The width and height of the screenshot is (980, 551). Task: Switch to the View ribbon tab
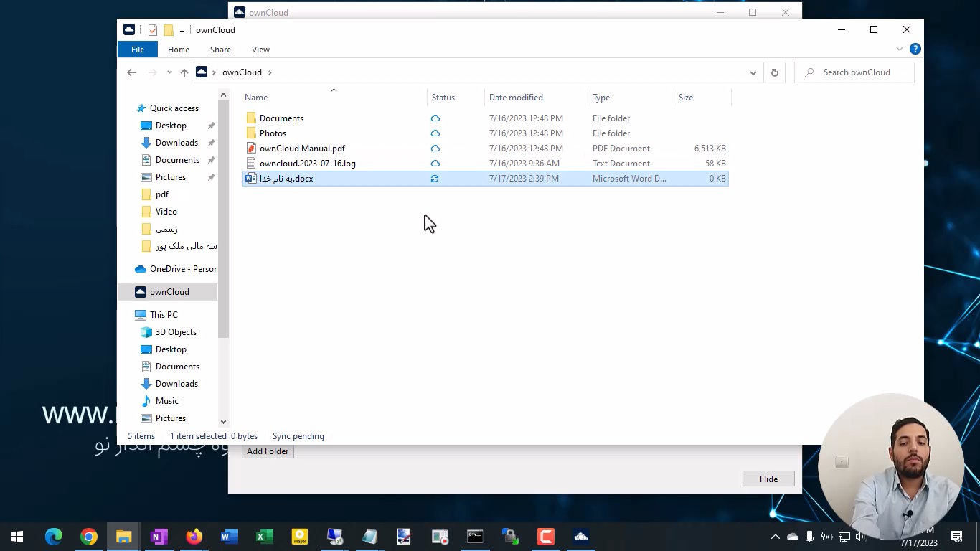[x=260, y=50]
